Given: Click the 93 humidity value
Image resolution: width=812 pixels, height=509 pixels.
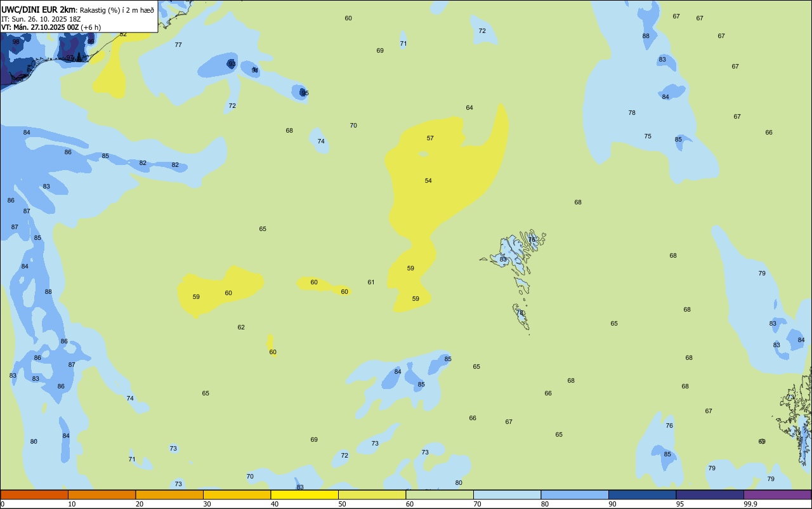Looking at the screenshot, I should [x=232, y=63].
